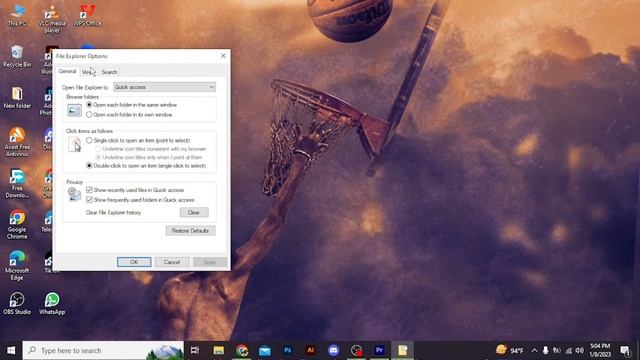Switch to Chrome in taskbar
Screen dimensions: 640x360
pyautogui.click(x=242, y=350)
